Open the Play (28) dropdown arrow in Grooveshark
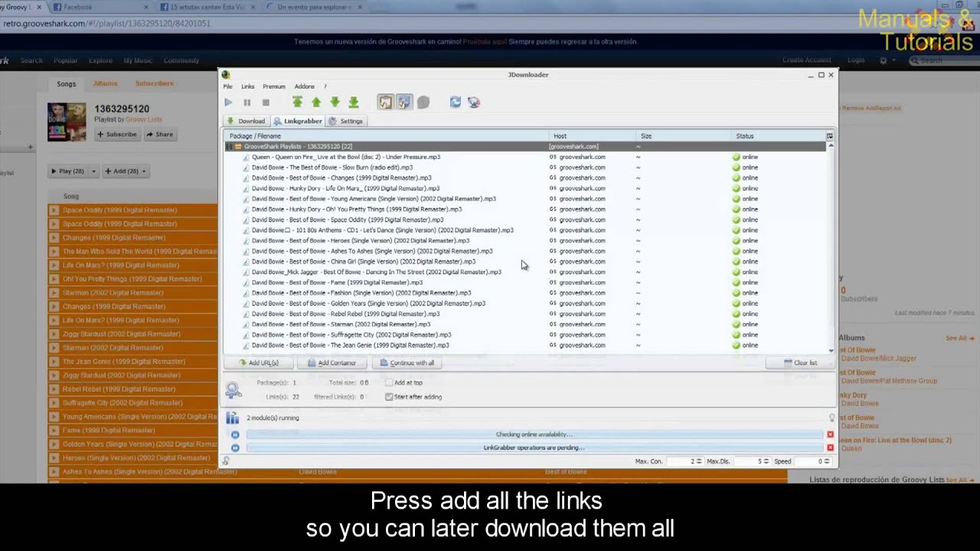Image resolution: width=980 pixels, height=551 pixels. (x=93, y=171)
